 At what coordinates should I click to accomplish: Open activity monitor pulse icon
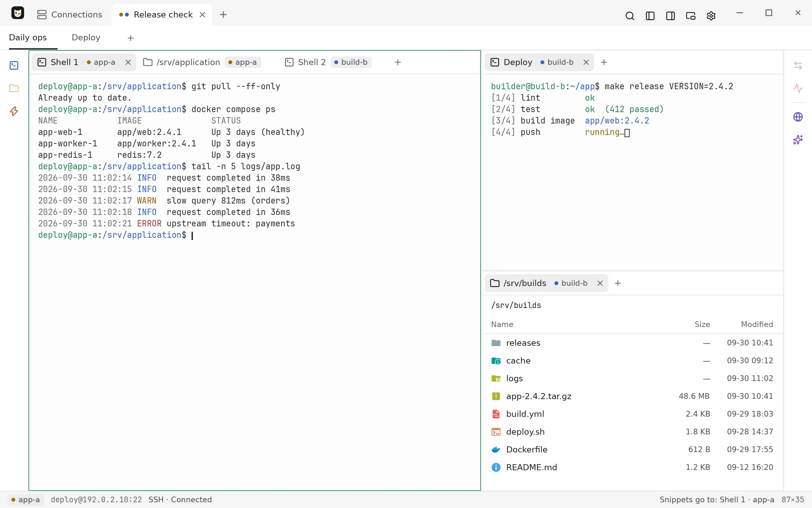pos(798,88)
